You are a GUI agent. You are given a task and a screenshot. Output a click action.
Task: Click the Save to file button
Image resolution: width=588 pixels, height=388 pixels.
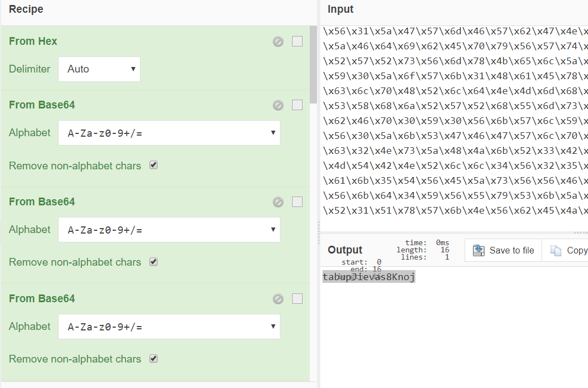503,251
